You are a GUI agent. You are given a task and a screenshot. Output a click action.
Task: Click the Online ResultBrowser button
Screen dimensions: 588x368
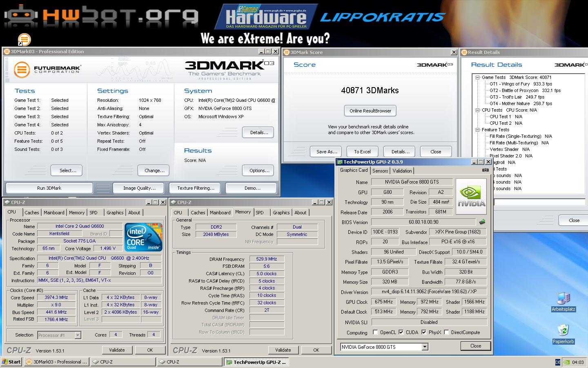(370, 111)
